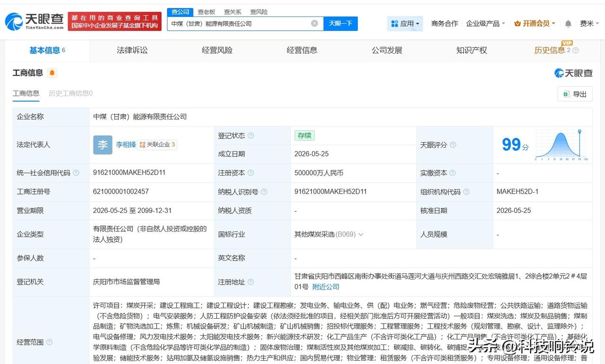Switch to the 知识产权 tab

[x=472, y=51]
